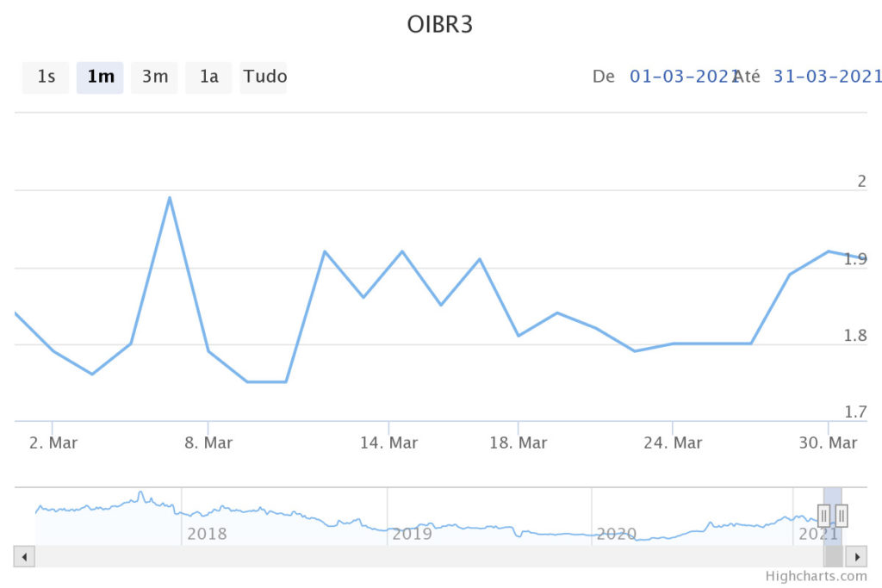Click the 1.8 y-axis value

[855, 336]
